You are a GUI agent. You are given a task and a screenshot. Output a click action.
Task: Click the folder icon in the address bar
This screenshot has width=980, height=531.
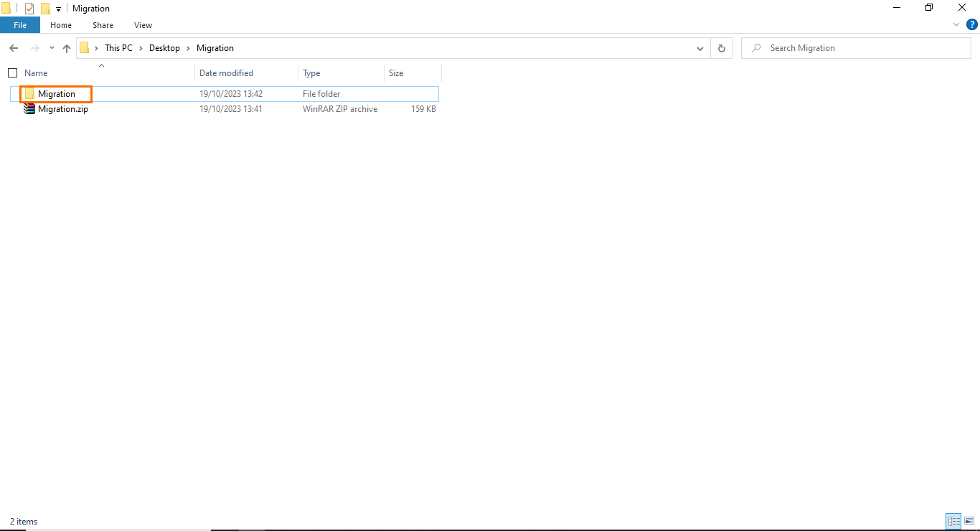tap(85, 47)
